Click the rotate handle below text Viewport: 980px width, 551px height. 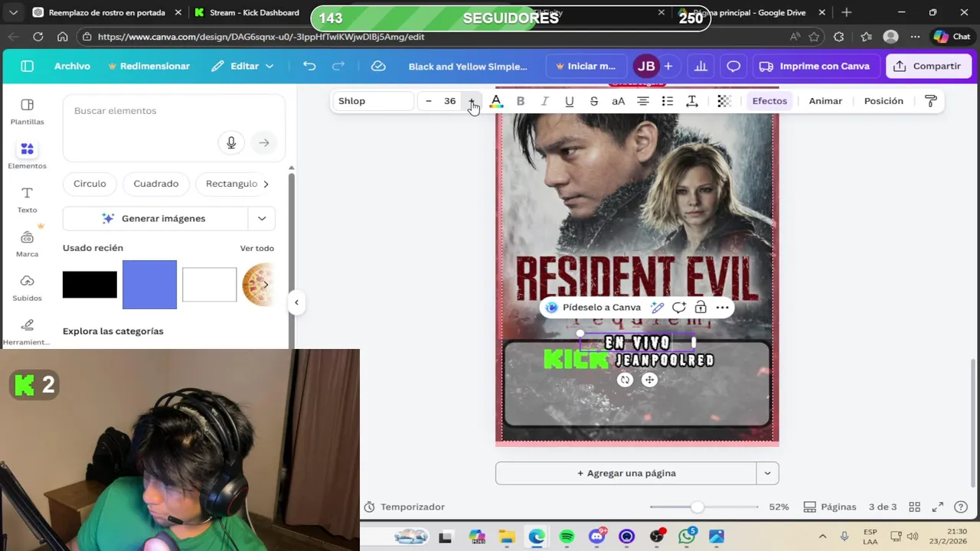click(x=626, y=380)
